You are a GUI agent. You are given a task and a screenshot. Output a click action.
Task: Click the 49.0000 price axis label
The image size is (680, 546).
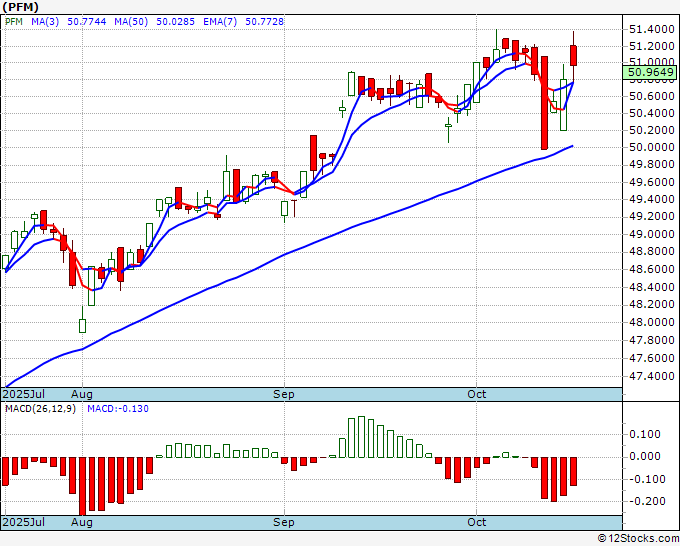(x=651, y=234)
